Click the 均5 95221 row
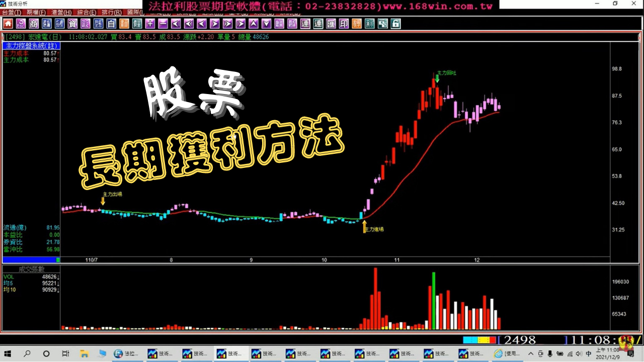Viewport: 644px width, 362px height. pos(31,283)
